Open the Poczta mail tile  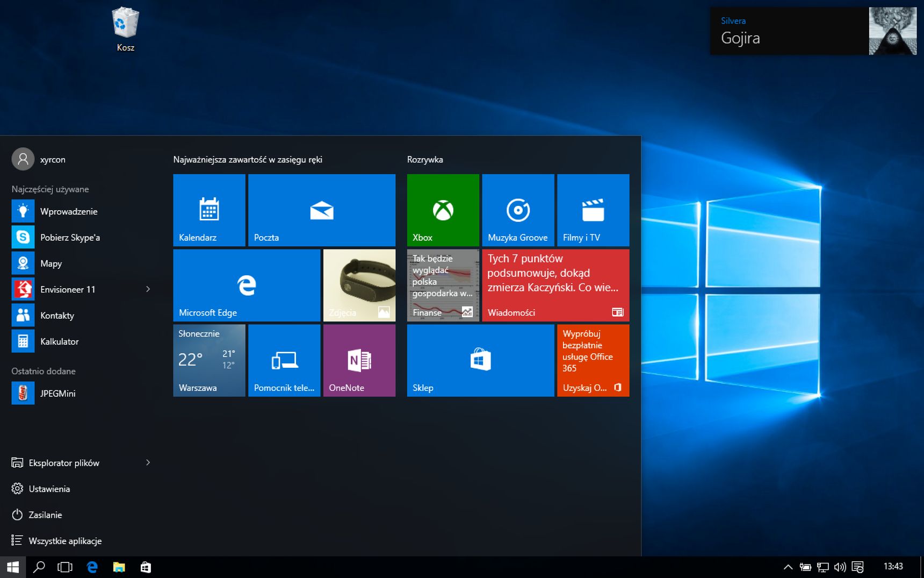[x=322, y=210]
